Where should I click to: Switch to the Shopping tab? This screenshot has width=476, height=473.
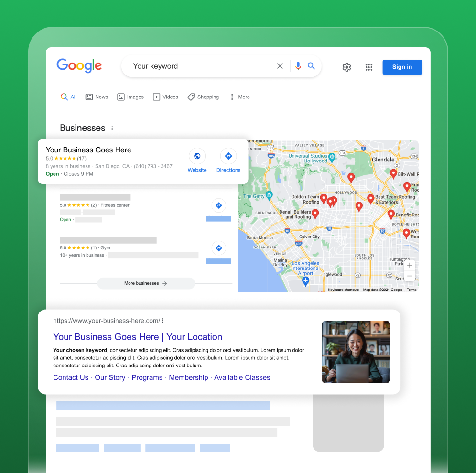pos(203,97)
